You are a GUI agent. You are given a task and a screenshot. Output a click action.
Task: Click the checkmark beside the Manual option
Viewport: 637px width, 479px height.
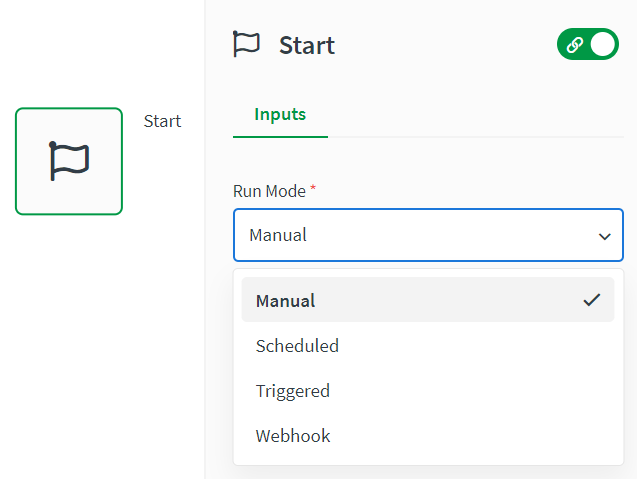point(592,300)
